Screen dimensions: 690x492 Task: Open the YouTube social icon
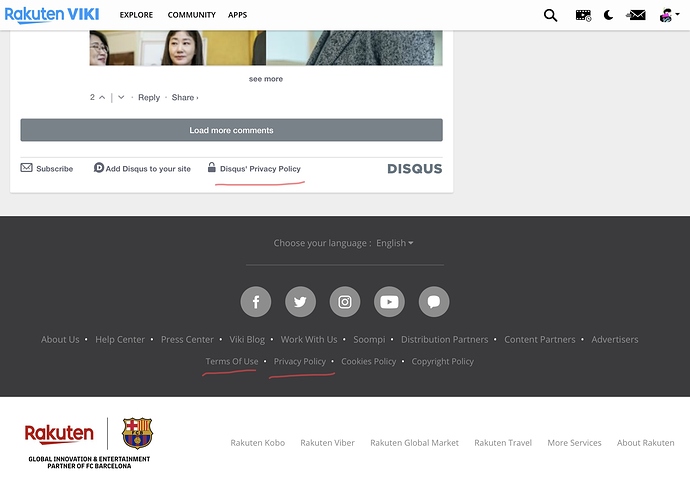point(389,301)
